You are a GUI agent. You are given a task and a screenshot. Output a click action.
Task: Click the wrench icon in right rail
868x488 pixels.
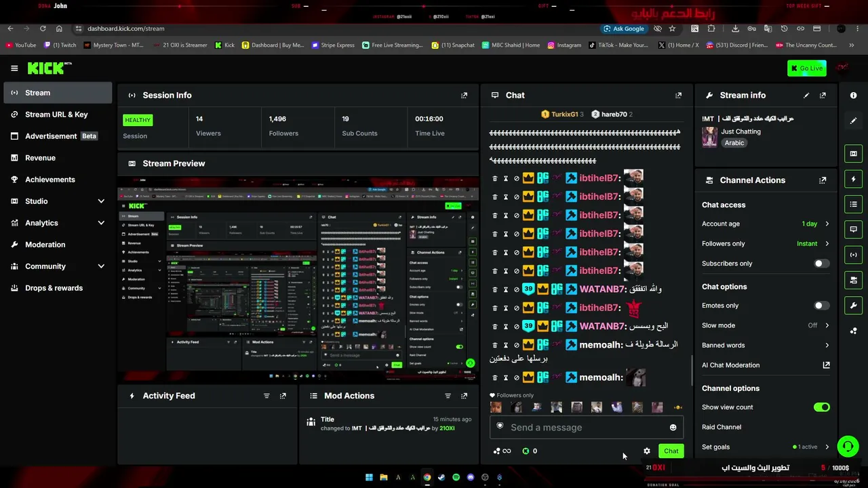(853, 305)
